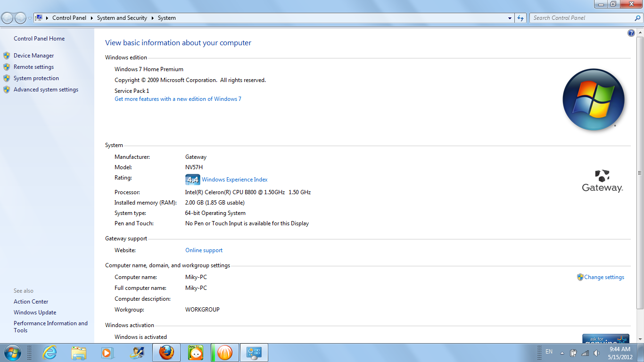The width and height of the screenshot is (644, 362).
Task: Click the System and Security breadcrumb
Action: (122, 18)
